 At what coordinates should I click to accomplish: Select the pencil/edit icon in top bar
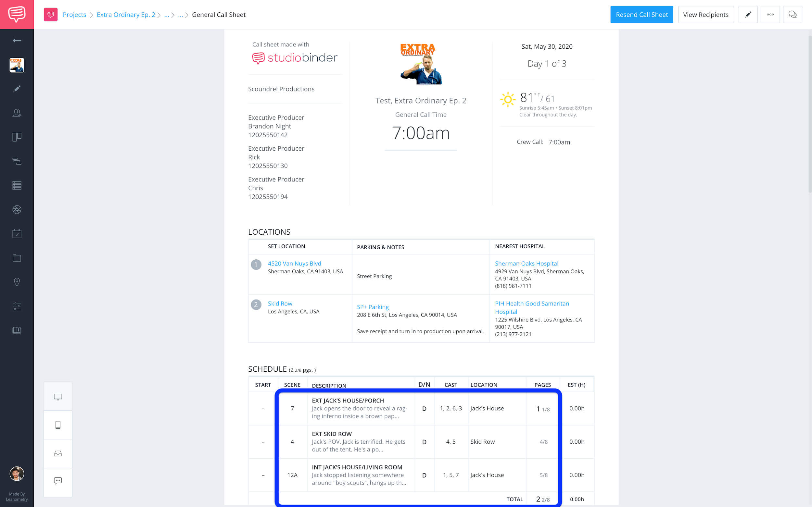(x=748, y=15)
